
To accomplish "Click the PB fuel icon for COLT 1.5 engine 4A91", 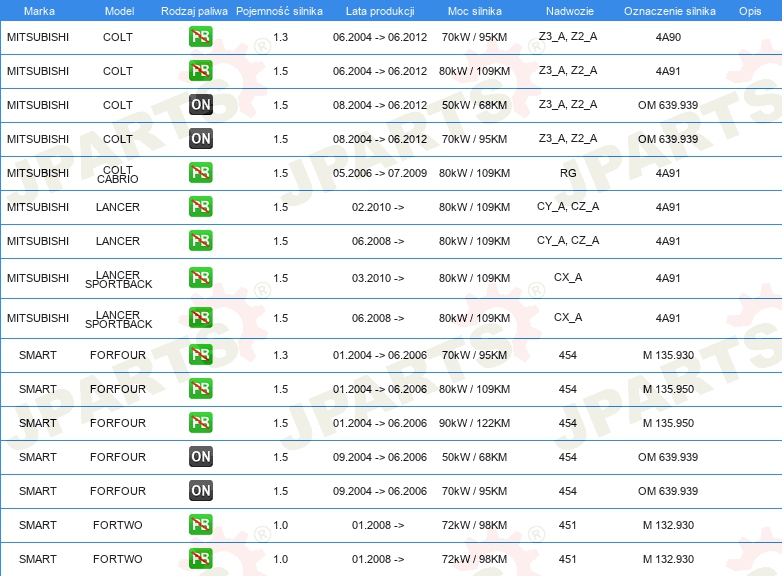I will 200,70.
